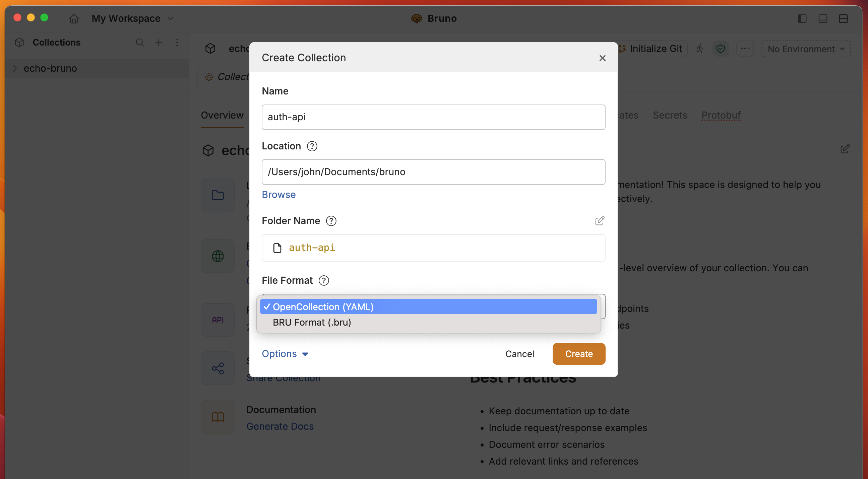This screenshot has height=479, width=868.
Task: Select the echo-bruno collection row
Action: tap(97, 68)
